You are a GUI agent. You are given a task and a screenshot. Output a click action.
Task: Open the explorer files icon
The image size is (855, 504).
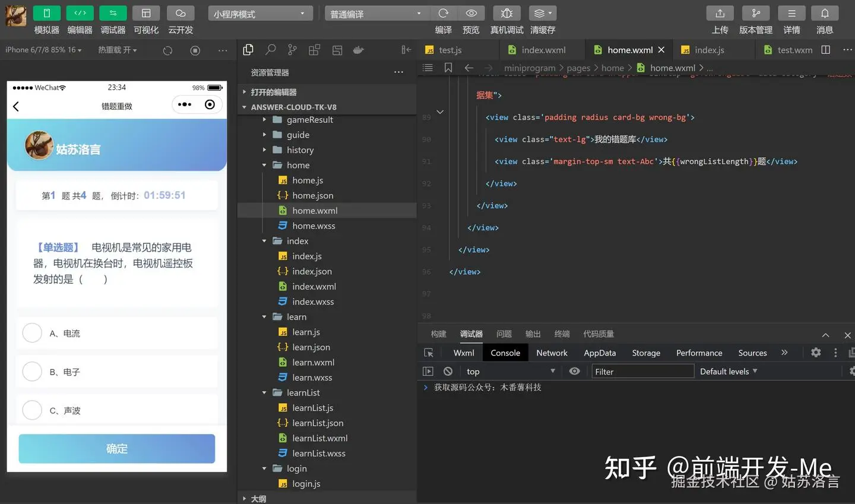(x=248, y=50)
